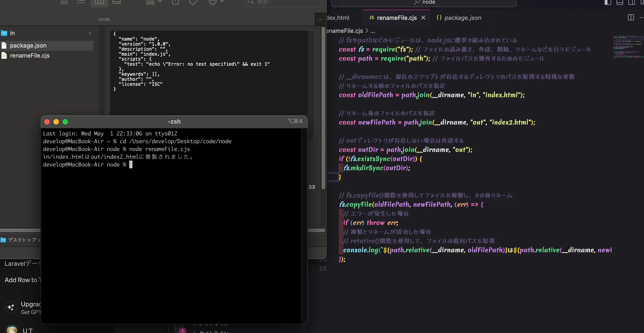Click the console.log line in editor

[x=478, y=250]
